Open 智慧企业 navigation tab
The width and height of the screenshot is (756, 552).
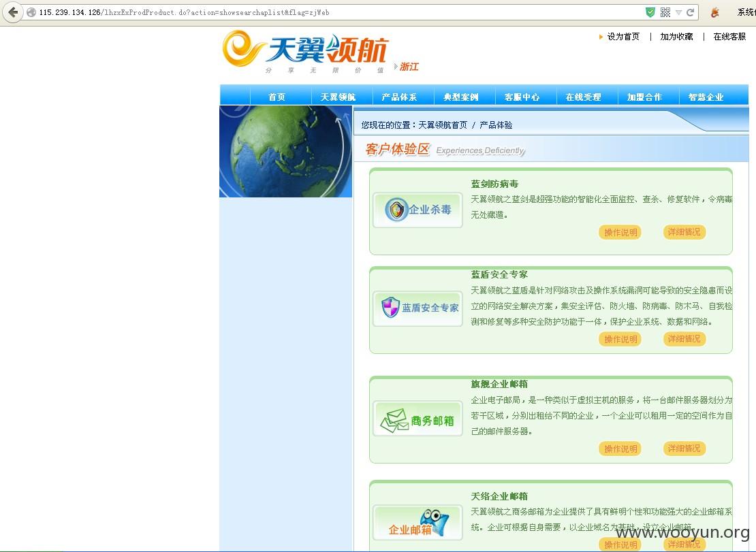(x=706, y=97)
